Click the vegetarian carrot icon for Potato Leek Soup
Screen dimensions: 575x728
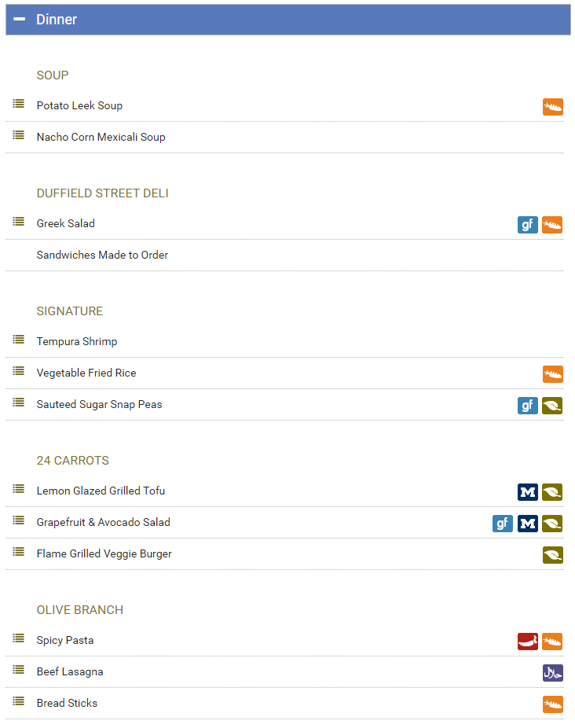pyautogui.click(x=553, y=107)
